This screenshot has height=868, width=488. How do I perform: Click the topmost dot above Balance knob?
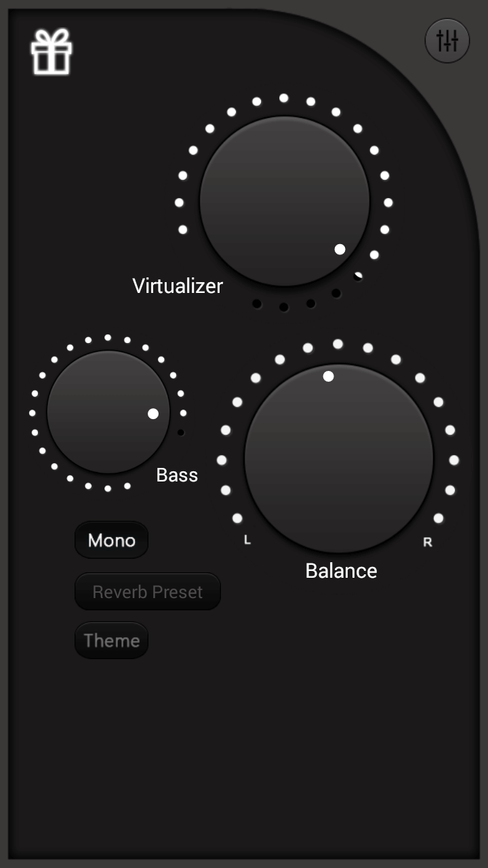pos(338,344)
